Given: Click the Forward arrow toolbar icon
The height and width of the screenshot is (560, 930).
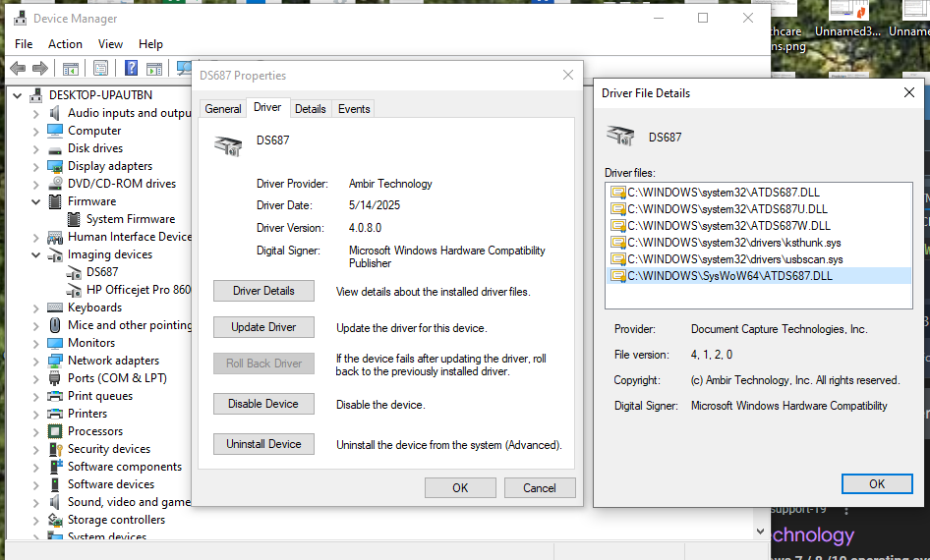Looking at the screenshot, I should [40, 68].
